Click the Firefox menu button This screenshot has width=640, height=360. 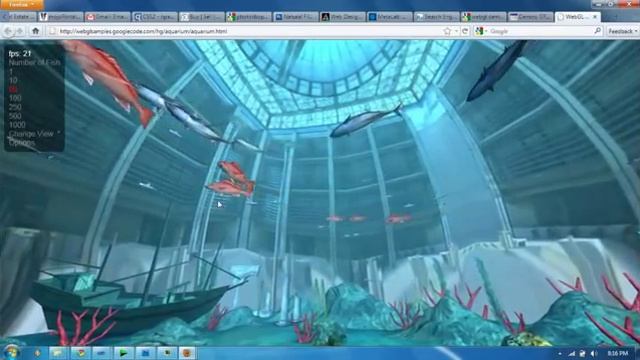click(x=21, y=4)
